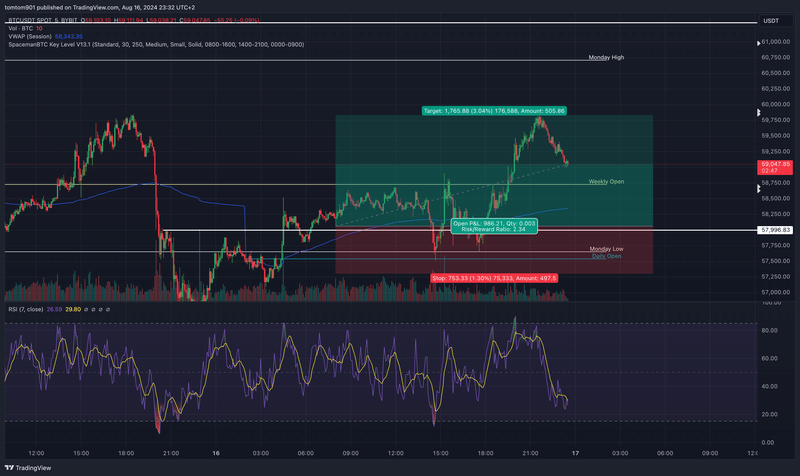
Task: Select SpacemanBTC Key Level V13.1 indicator legend
Action: pos(156,45)
